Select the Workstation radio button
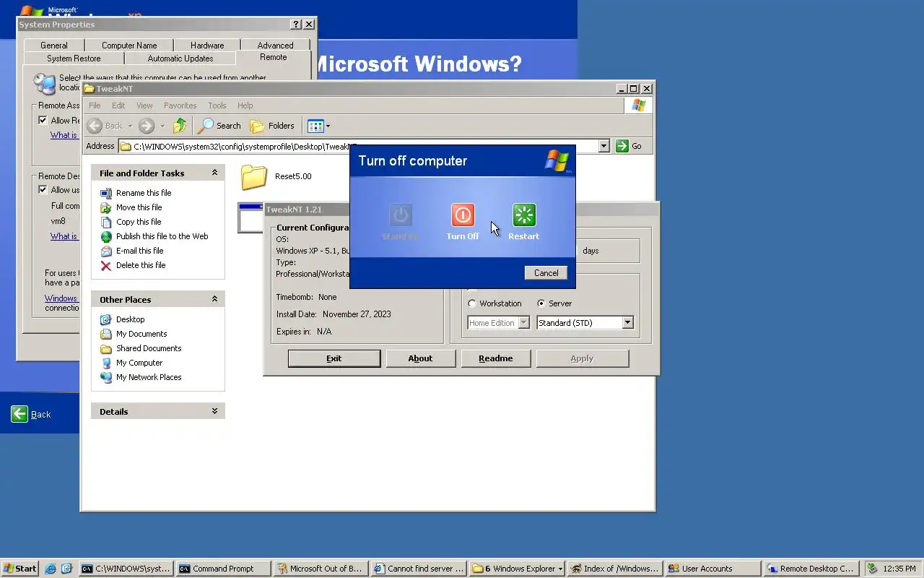924x578 pixels. (472, 303)
